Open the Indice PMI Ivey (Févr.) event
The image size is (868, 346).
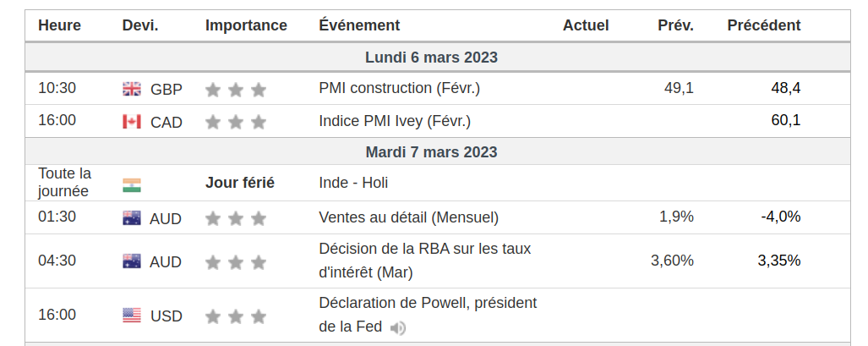point(395,121)
